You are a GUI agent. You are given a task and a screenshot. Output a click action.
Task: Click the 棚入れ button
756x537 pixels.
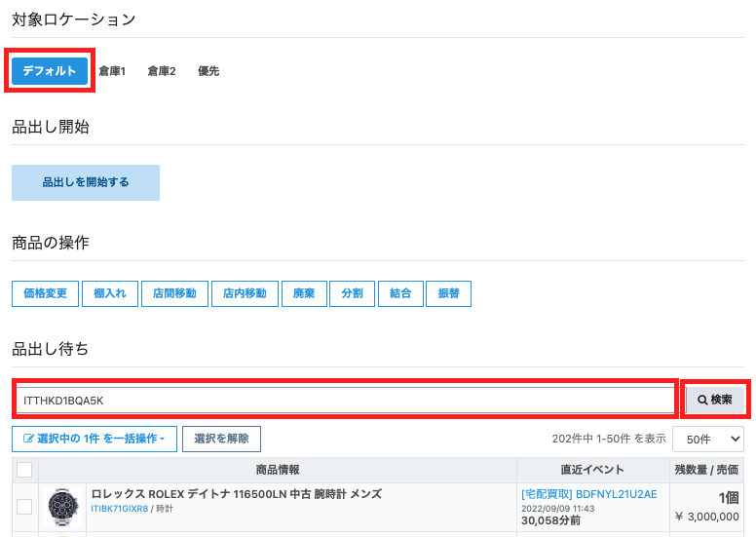click(x=110, y=293)
